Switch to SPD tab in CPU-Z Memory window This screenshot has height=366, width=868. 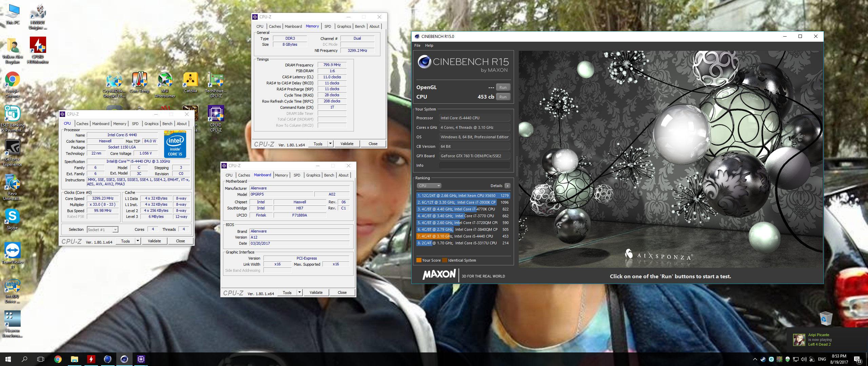tap(328, 26)
